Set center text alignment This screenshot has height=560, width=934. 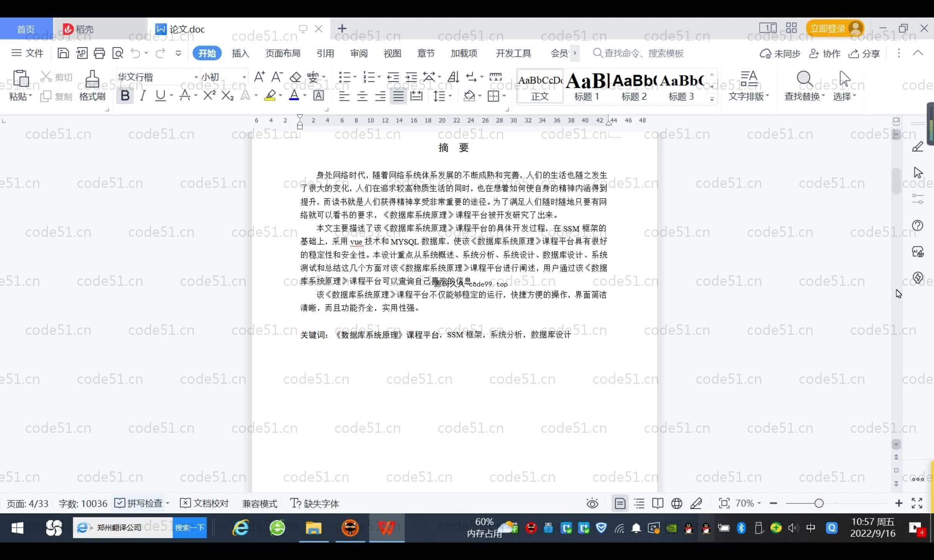tap(362, 96)
